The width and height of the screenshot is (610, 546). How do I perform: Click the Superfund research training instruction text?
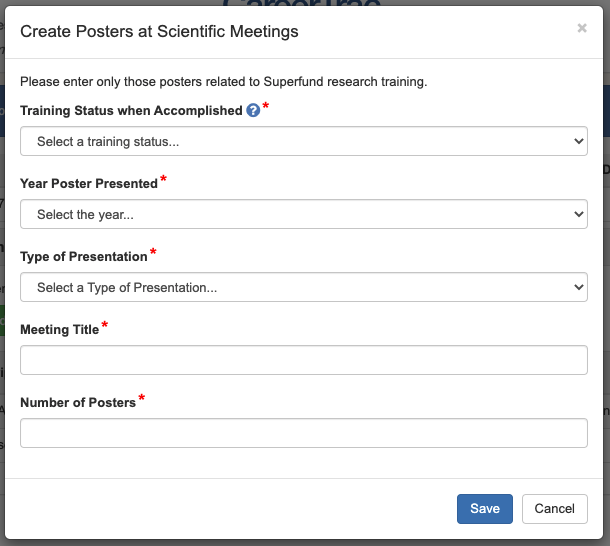tap(224, 82)
